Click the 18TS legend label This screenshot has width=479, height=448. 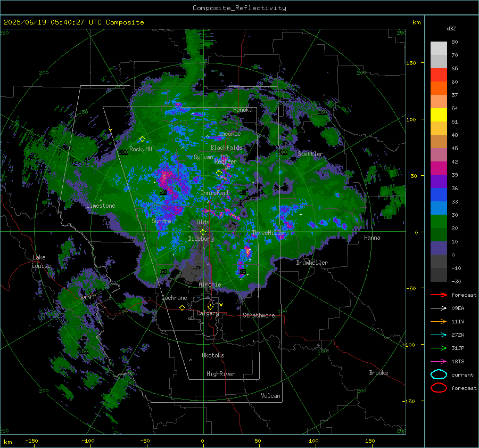(458, 362)
